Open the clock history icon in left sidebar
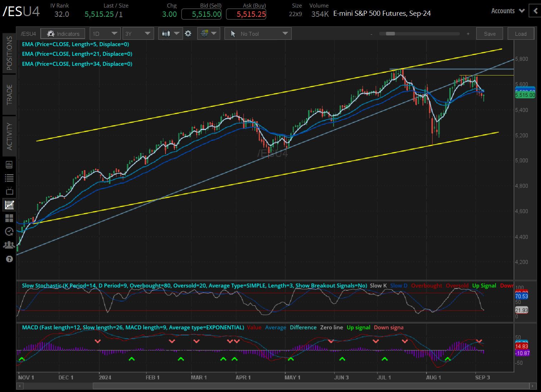This screenshot has width=541, height=392. (x=9, y=231)
